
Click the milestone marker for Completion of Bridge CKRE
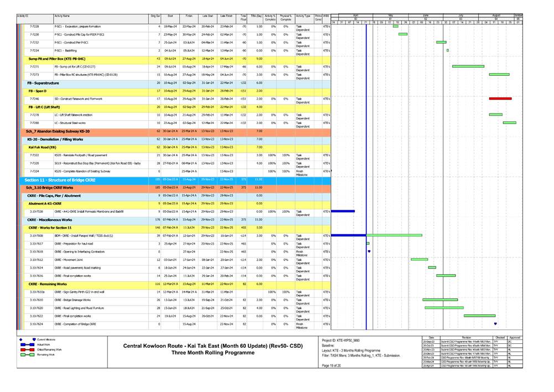click(495, 323)
